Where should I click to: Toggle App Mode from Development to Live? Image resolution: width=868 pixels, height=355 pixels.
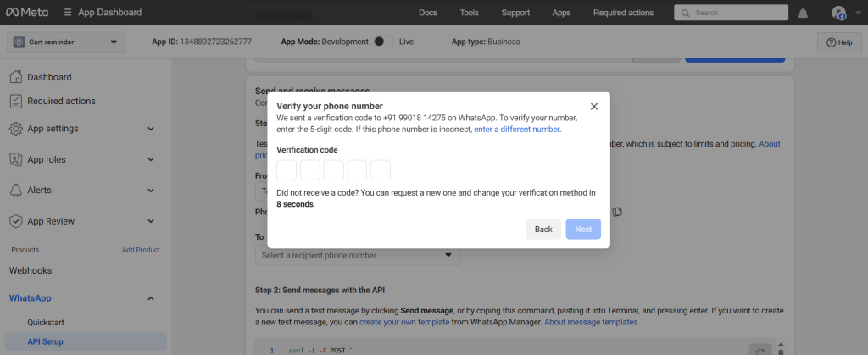pos(383,42)
